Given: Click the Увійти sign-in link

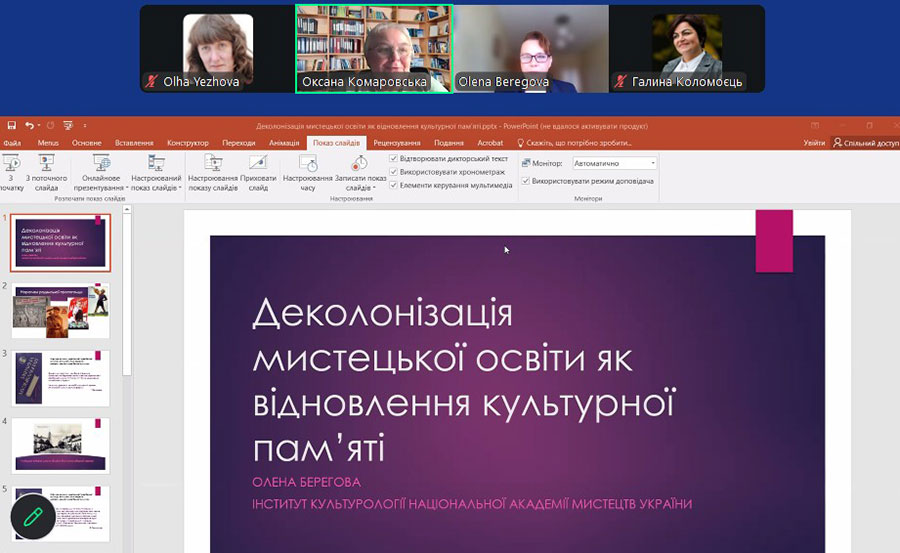Looking at the screenshot, I should [814, 143].
